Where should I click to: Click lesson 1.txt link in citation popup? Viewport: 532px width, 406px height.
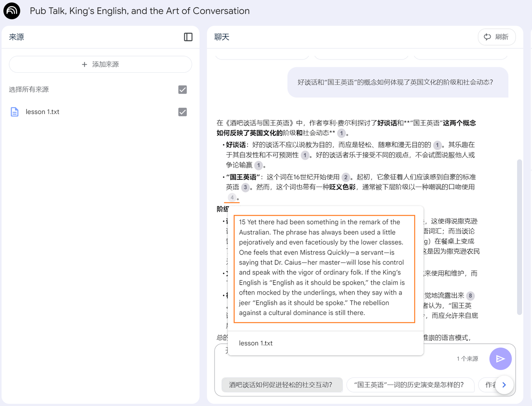(256, 343)
